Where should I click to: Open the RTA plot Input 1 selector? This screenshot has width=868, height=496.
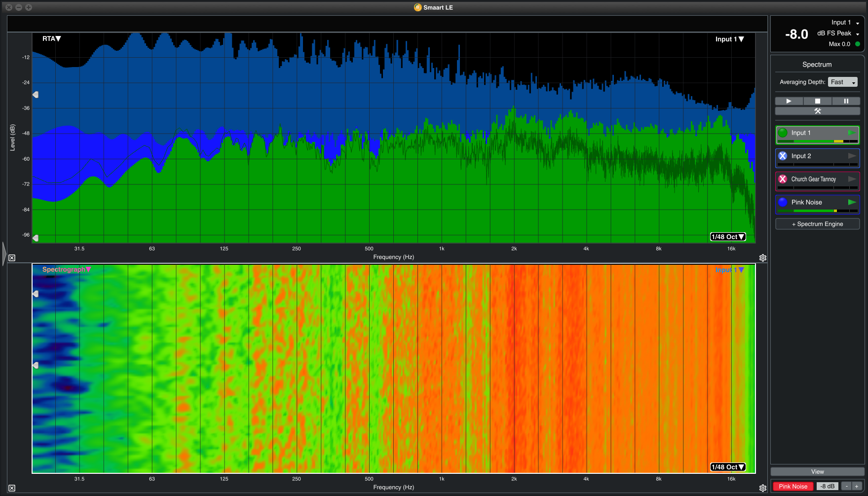pos(730,39)
